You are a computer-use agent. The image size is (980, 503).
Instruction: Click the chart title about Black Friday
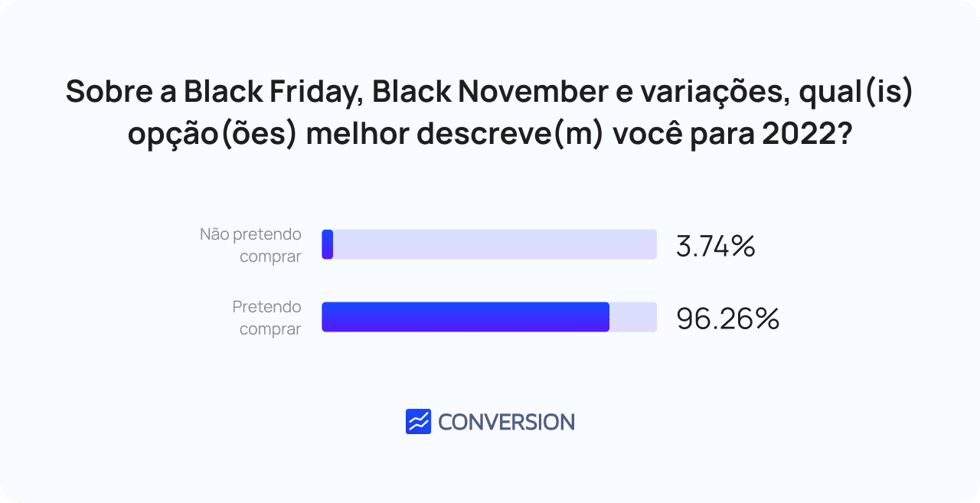[x=490, y=113]
